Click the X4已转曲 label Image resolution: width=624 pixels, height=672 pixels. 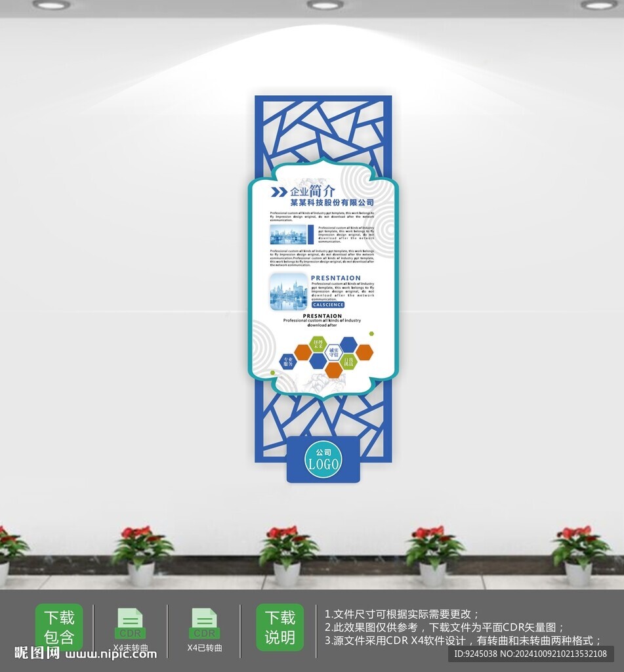point(205,648)
